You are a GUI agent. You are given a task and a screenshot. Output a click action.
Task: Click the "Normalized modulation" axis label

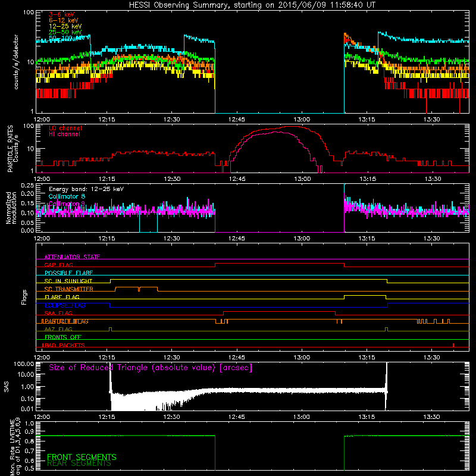point(11,208)
